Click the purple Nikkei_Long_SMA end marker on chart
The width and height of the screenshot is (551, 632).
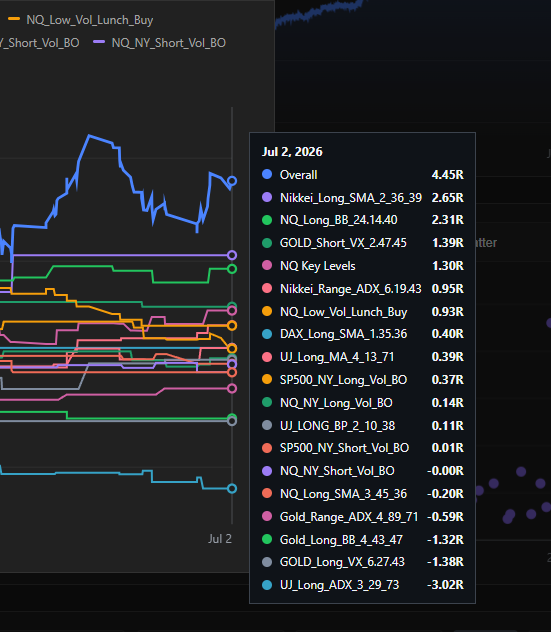(232, 255)
